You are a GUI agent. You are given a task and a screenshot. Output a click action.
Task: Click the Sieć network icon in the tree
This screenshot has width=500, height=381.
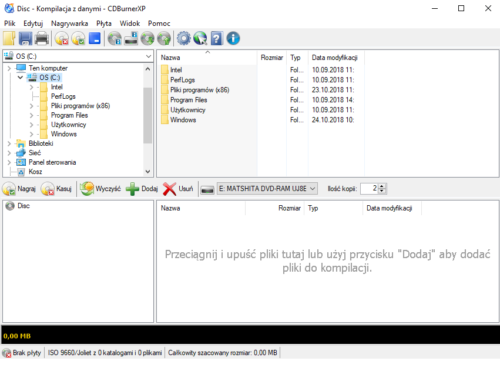(21, 153)
